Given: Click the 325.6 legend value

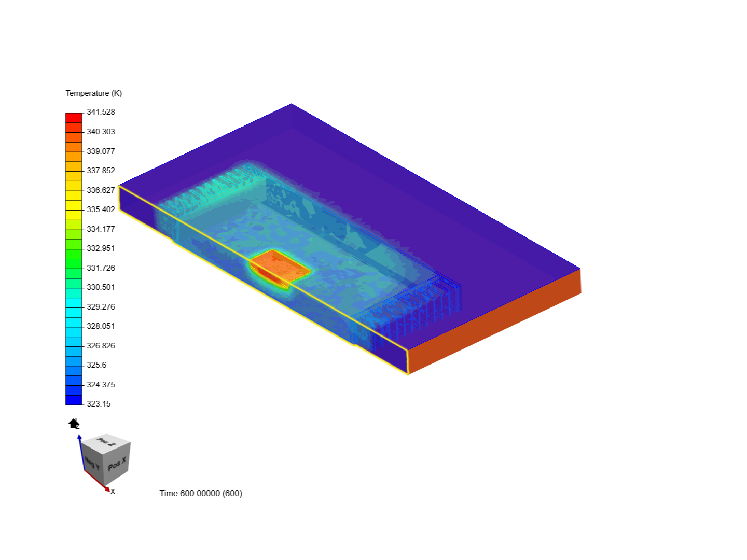Looking at the screenshot, I should (x=96, y=365).
